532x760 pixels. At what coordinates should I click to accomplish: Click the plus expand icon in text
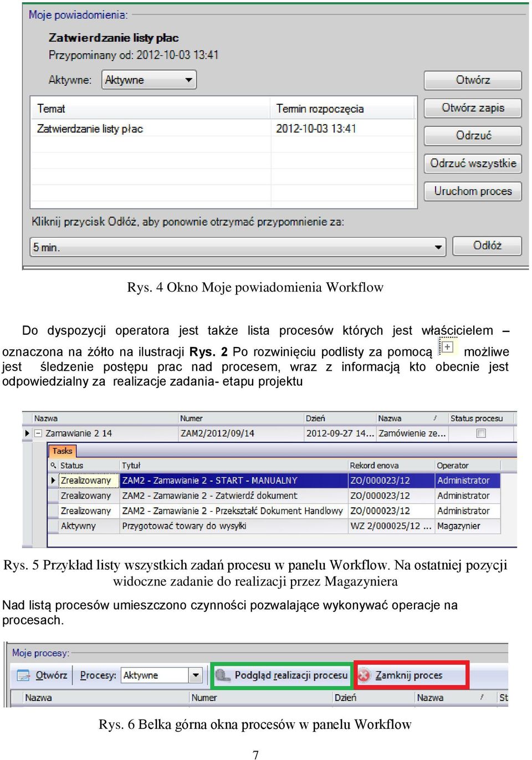447,347
